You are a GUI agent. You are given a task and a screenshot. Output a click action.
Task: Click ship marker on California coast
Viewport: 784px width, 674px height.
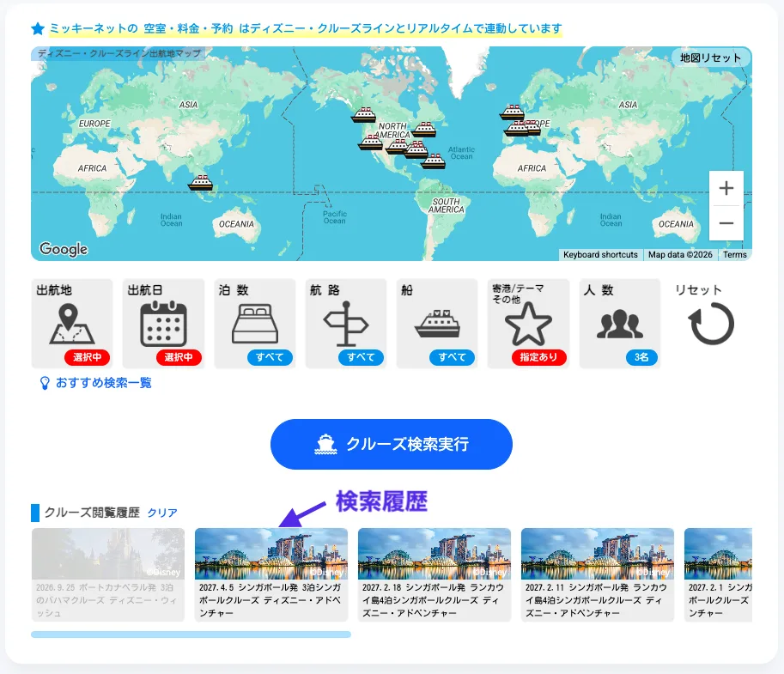pyautogui.click(x=370, y=143)
